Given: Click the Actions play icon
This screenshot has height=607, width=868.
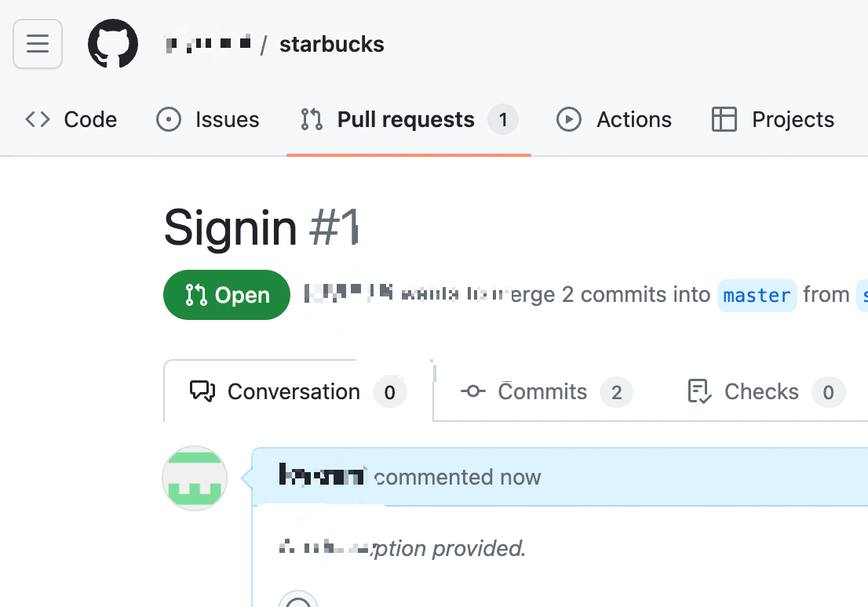Looking at the screenshot, I should click(569, 119).
